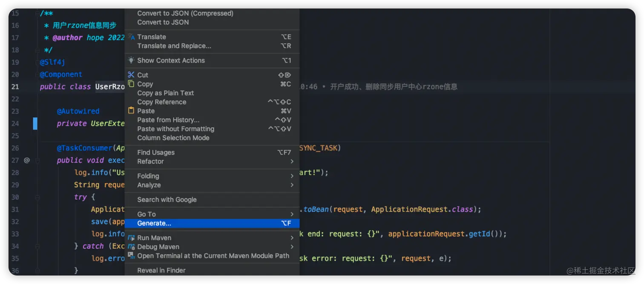Click the @author tag in the comment
Viewport: 644px width, 284px height.
67,37
